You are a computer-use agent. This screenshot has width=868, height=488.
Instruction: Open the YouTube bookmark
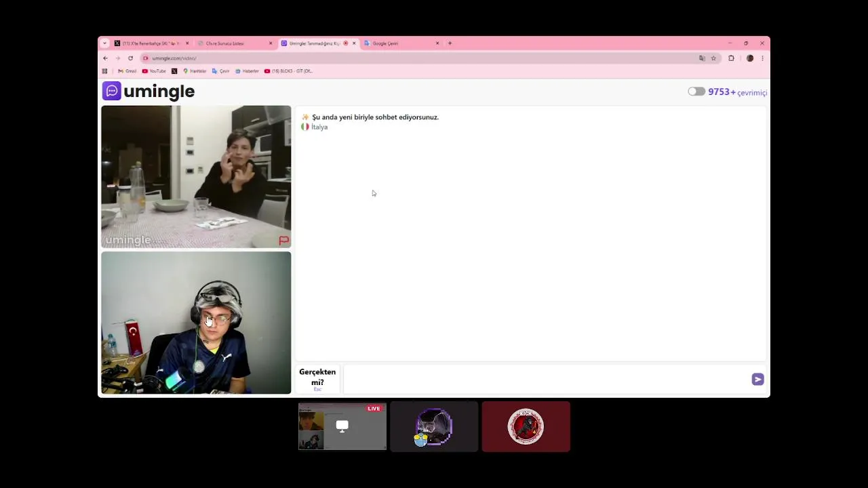pyautogui.click(x=154, y=71)
